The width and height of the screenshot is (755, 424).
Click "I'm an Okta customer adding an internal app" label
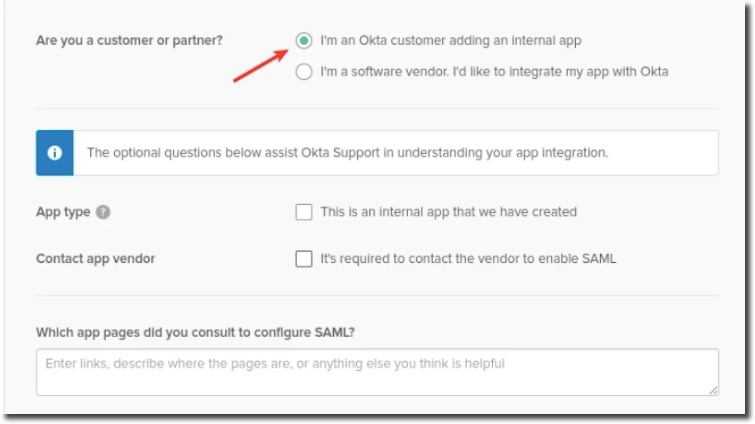(x=450, y=41)
